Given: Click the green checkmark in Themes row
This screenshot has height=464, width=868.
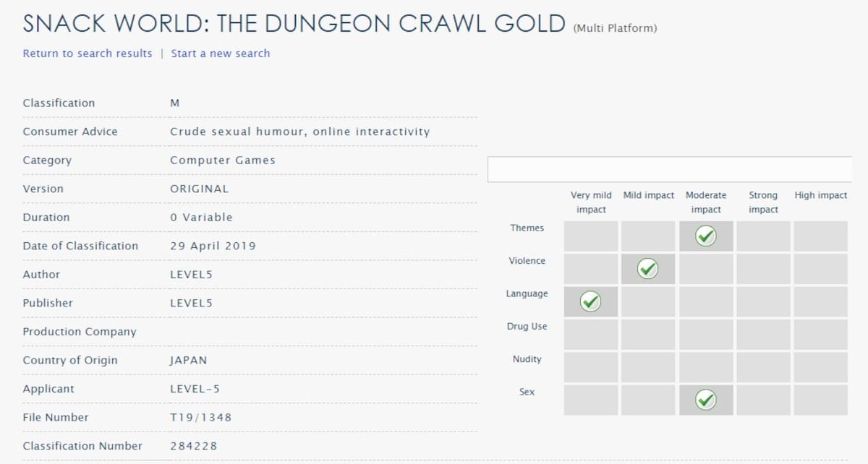Looking at the screenshot, I should pos(705,236).
